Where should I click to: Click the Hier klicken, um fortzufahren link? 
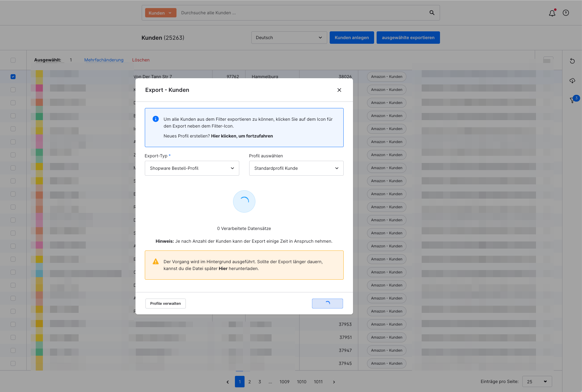coord(242,136)
